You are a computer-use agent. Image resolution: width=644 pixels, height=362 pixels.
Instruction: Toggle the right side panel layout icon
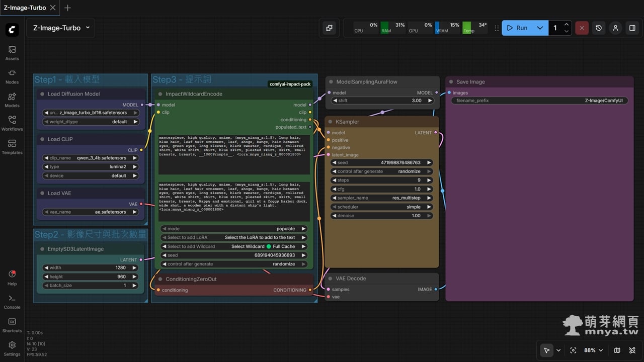[x=632, y=28]
